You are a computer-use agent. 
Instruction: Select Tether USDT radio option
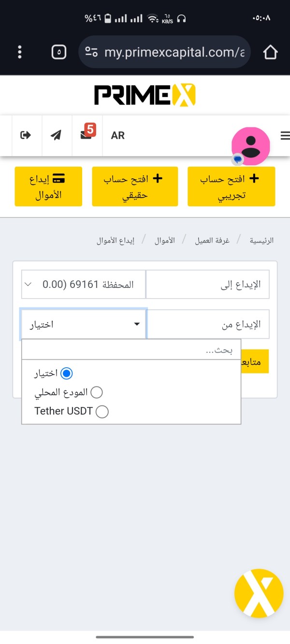click(x=102, y=412)
